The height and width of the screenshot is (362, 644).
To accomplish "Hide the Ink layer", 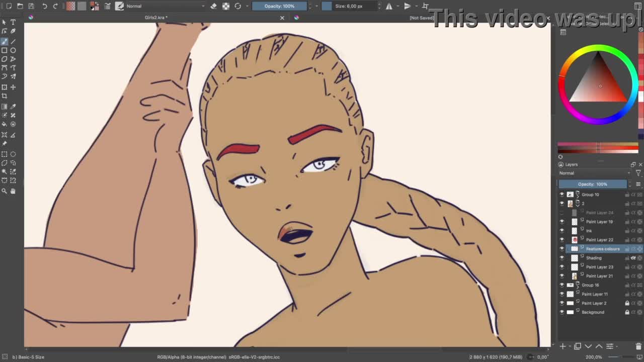I will tap(562, 231).
